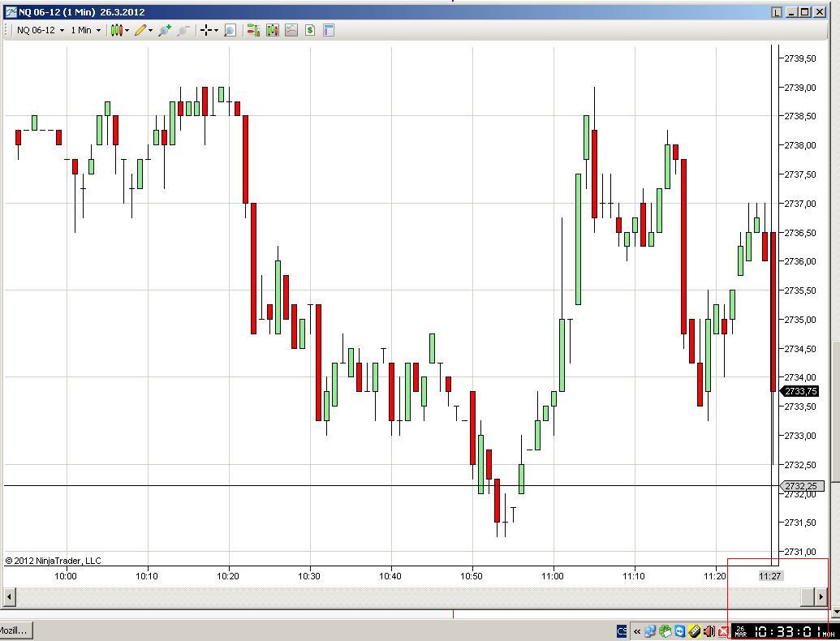Click the 2736,00 price axis label
Image resolution: width=840 pixels, height=641 pixels.
[800, 261]
